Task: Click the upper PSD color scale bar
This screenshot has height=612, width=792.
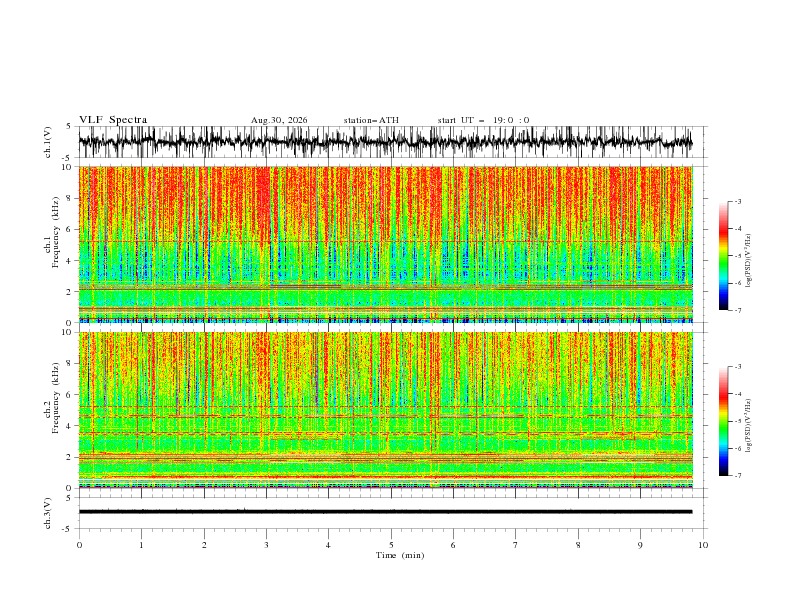Action: (x=723, y=256)
